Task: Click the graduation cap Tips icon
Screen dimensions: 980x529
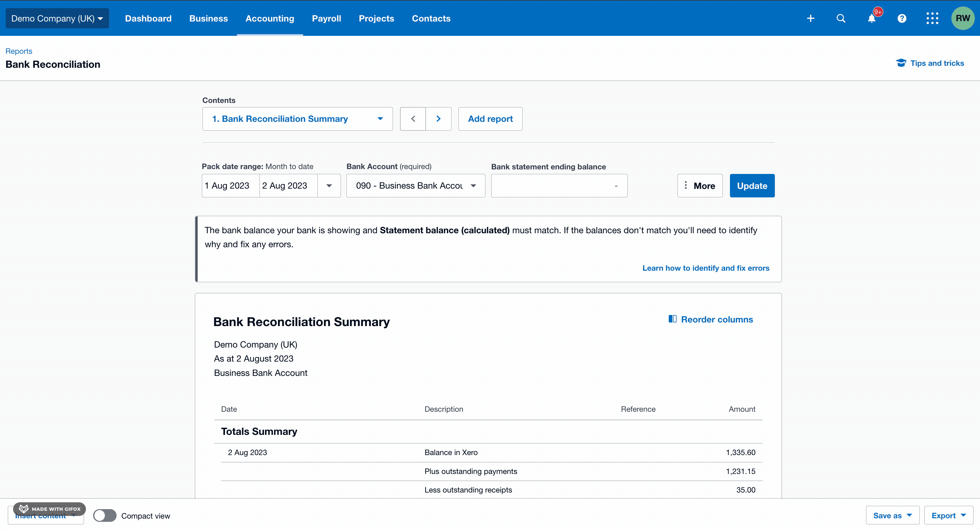Action: [x=901, y=63]
